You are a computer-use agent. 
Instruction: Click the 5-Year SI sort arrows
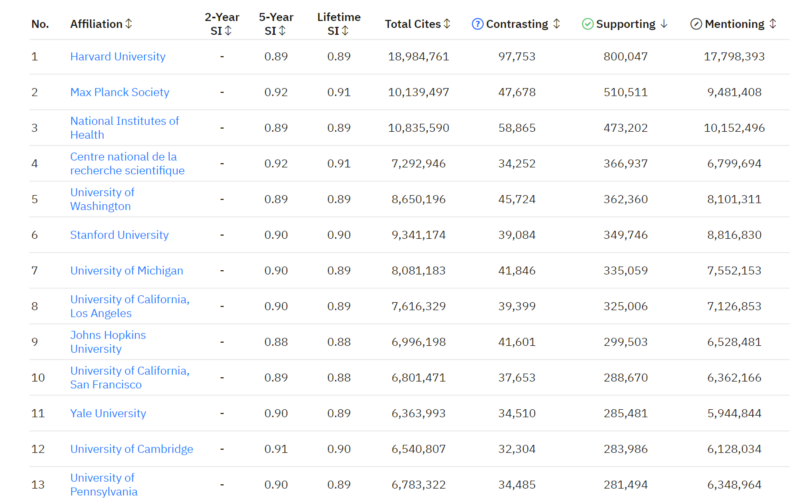click(282, 31)
